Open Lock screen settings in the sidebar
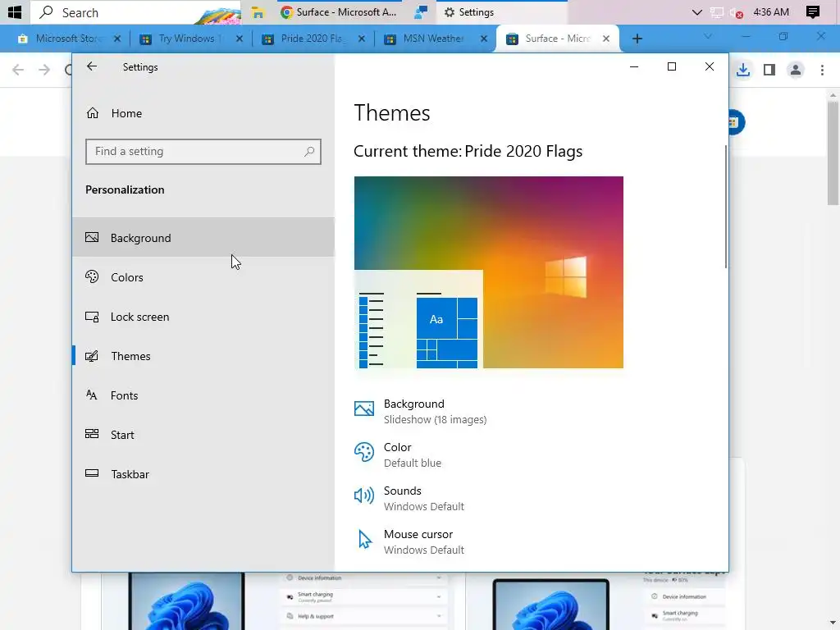 coord(203,317)
